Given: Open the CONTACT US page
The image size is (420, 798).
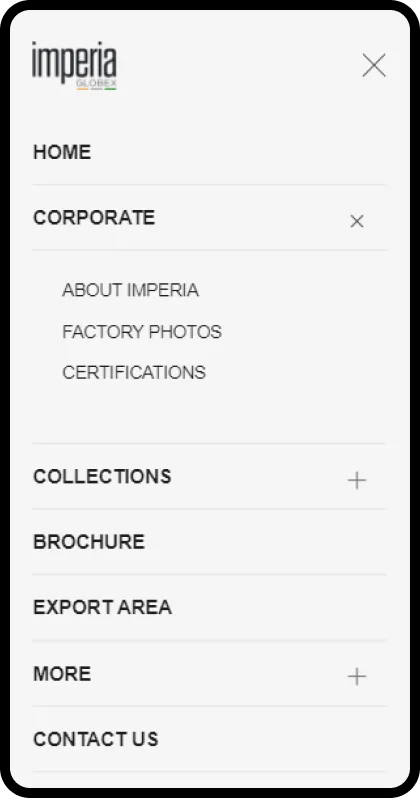Looking at the screenshot, I should (96, 739).
